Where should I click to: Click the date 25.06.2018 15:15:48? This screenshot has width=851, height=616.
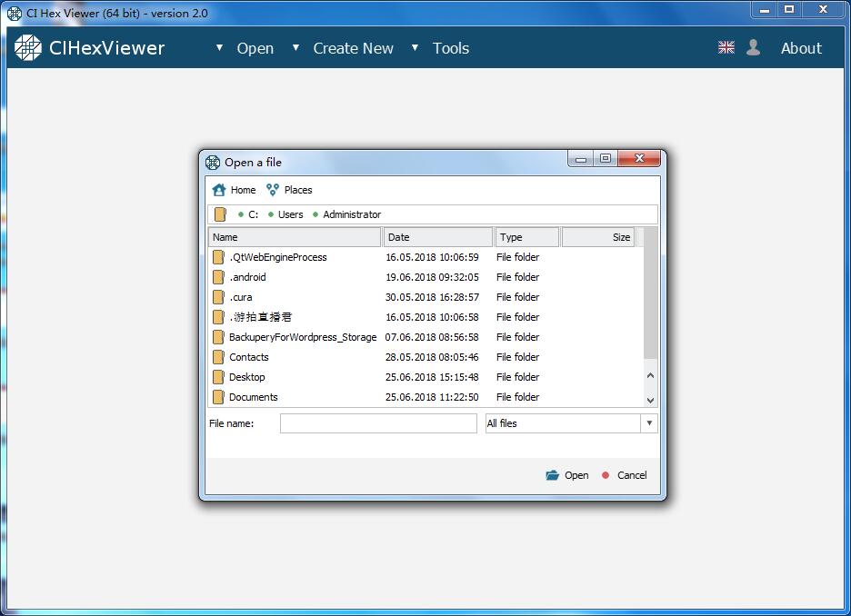click(x=432, y=377)
